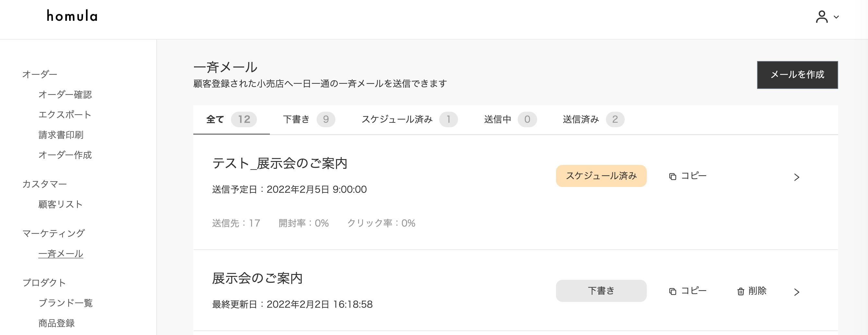
Task: Select the スケジュール済み tab
Action: click(x=409, y=119)
